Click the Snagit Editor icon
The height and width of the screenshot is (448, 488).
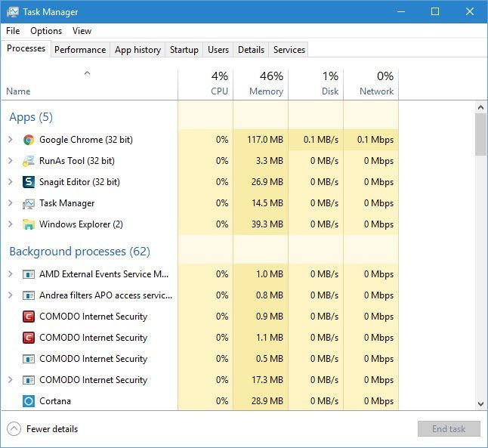click(29, 182)
